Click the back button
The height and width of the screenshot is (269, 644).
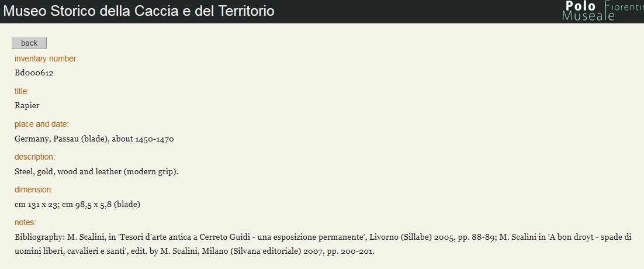[x=29, y=43]
